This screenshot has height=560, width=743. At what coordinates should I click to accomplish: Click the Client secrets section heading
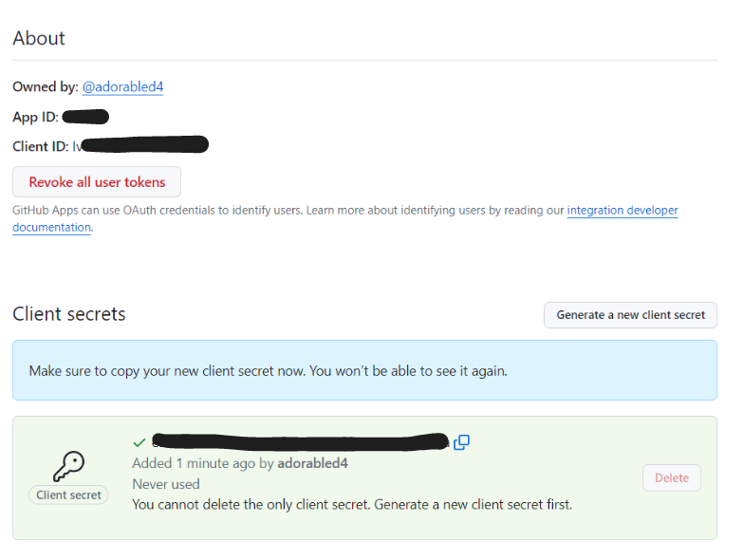pos(69,314)
